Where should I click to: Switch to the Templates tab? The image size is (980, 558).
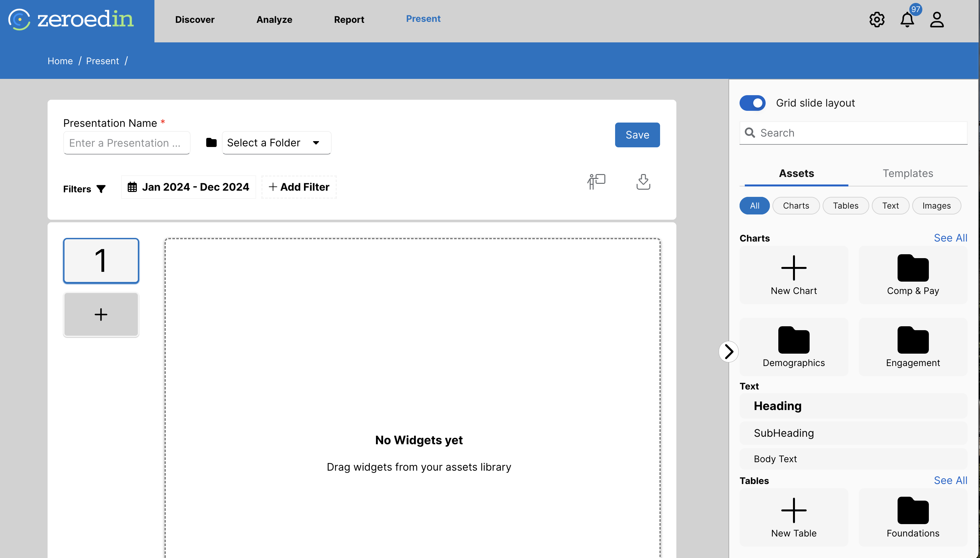[908, 173]
